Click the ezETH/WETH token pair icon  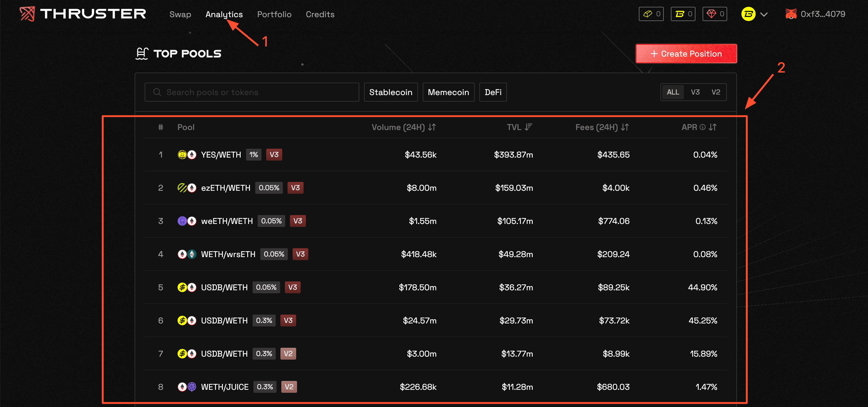(187, 188)
